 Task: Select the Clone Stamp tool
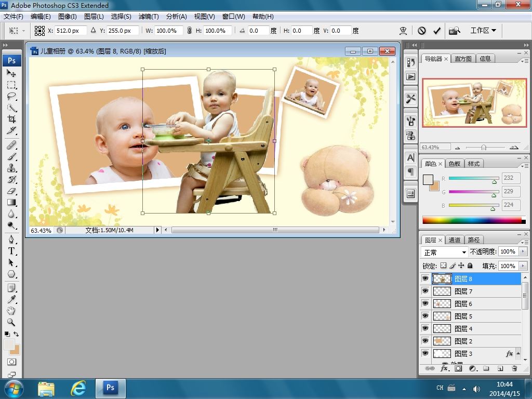click(11, 168)
